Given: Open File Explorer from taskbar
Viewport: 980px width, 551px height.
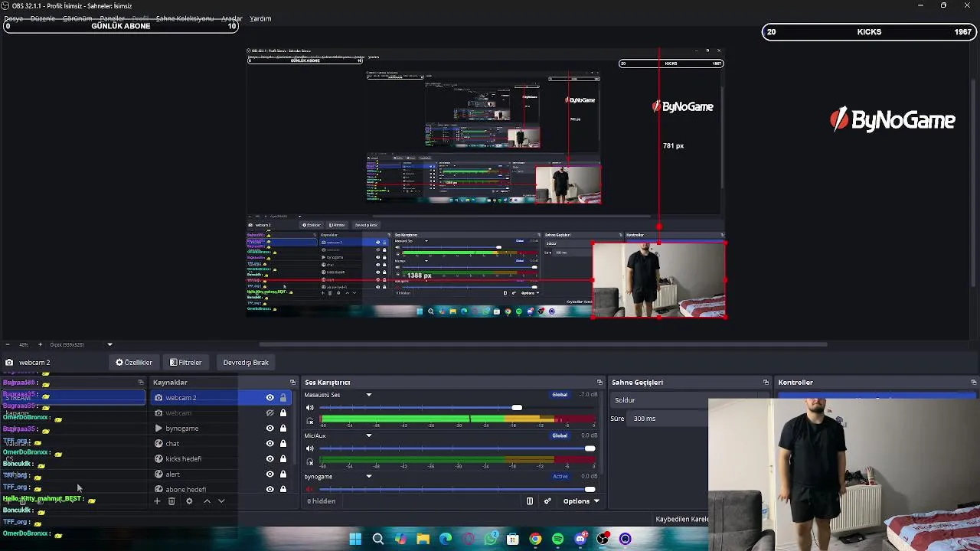Looking at the screenshot, I should [423, 539].
